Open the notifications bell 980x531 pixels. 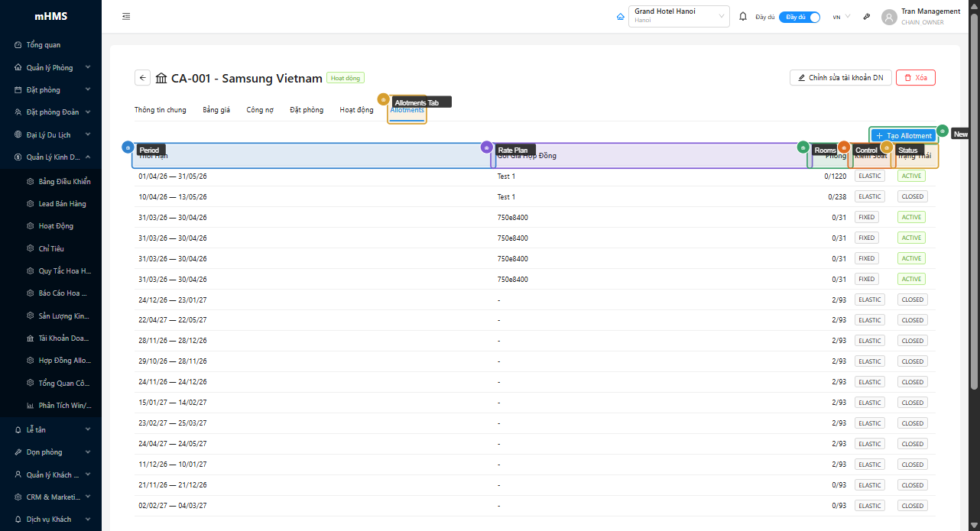click(743, 17)
